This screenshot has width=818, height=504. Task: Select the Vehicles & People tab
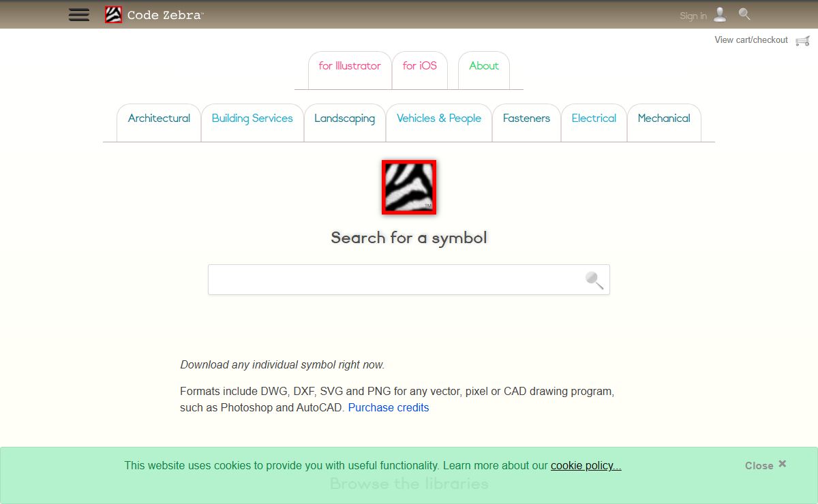point(439,123)
